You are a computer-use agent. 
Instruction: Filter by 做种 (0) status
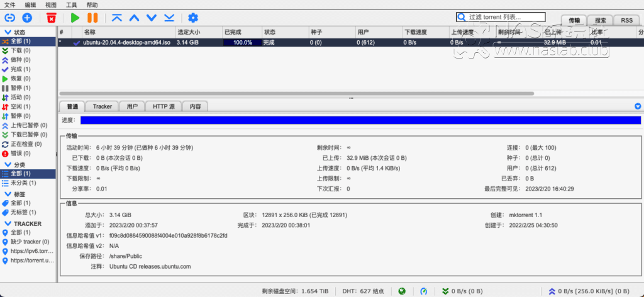coord(28,60)
